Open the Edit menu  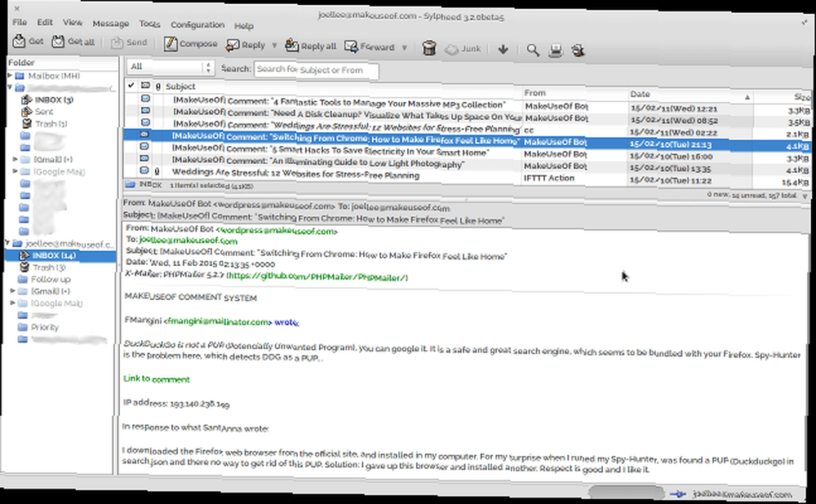click(x=45, y=22)
